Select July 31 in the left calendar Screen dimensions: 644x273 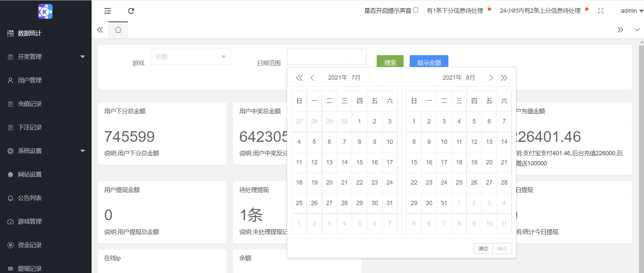[x=389, y=203]
